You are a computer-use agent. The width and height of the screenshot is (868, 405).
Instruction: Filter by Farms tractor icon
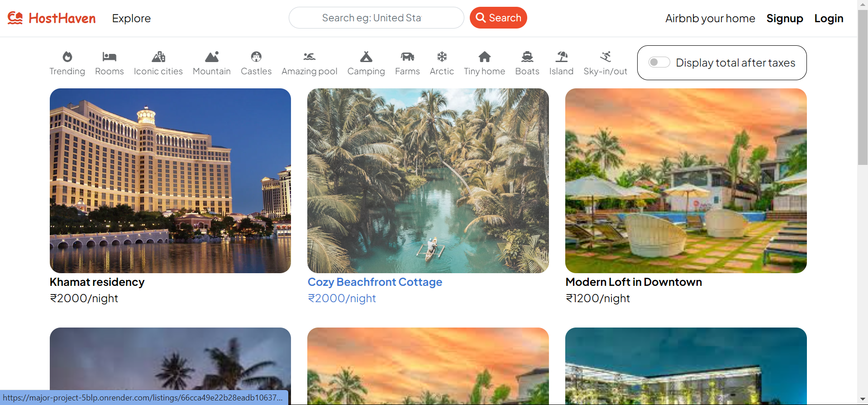pyautogui.click(x=407, y=57)
